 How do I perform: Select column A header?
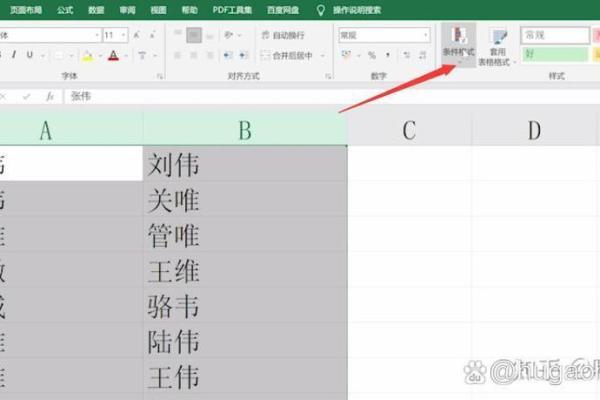pos(71,130)
